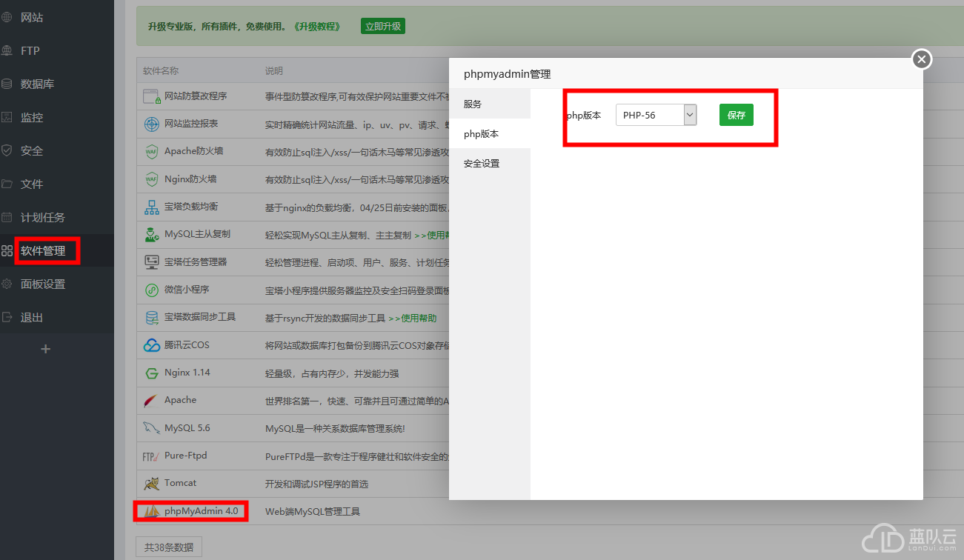Click the 网站 globe icon in sidebar
The image size is (964, 560).
tap(7, 17)
